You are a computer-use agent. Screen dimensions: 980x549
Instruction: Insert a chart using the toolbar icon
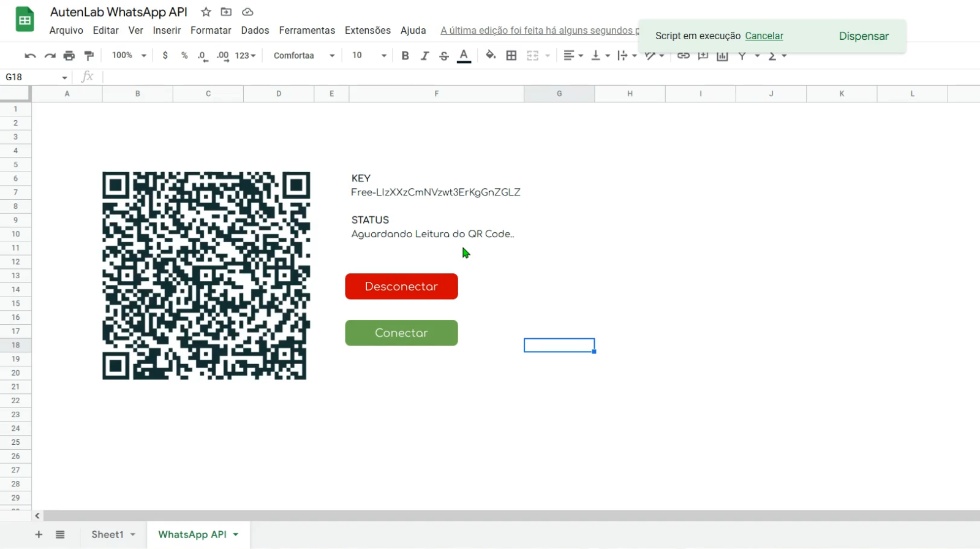[723, 56]
